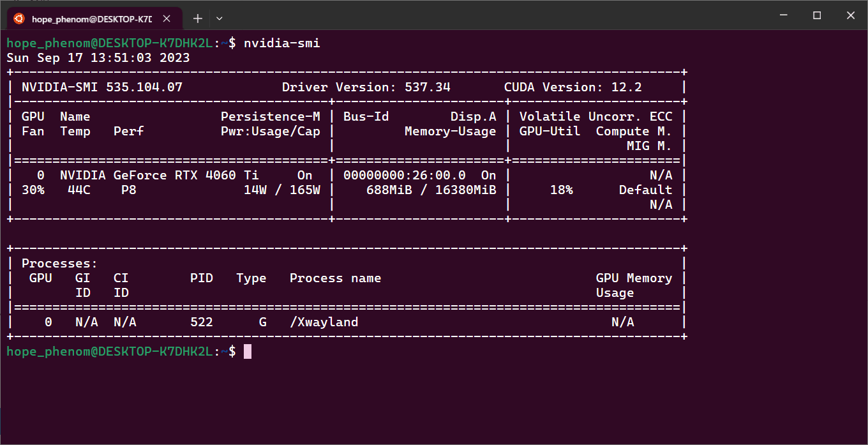Image resolution: width=868 pixels, height=445 pixels.
Task: Click the process PID '522'
Action: click(x=202, y=322)
